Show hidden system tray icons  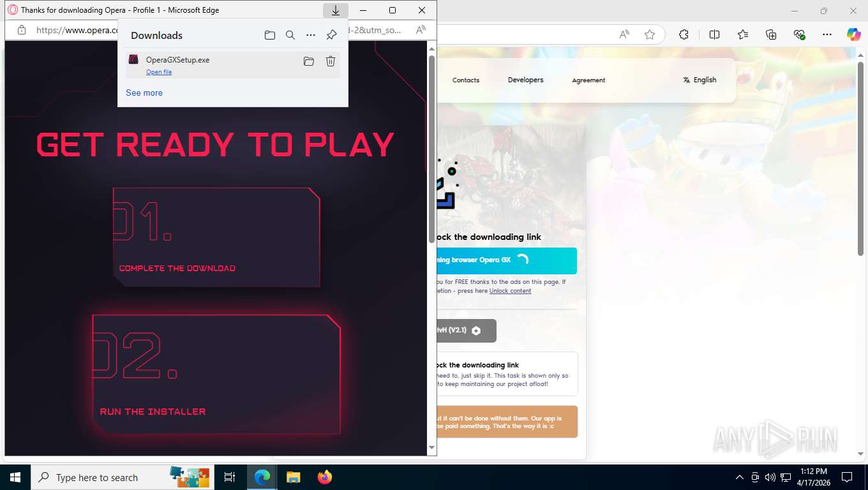(740, 477)
